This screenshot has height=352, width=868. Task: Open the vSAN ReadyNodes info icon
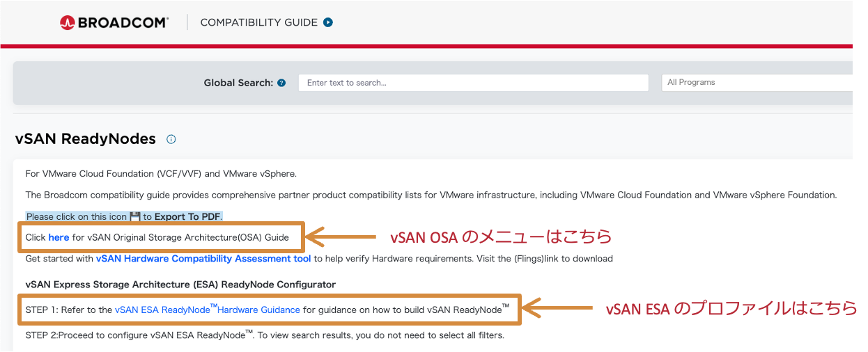click(x=171, y=139)
